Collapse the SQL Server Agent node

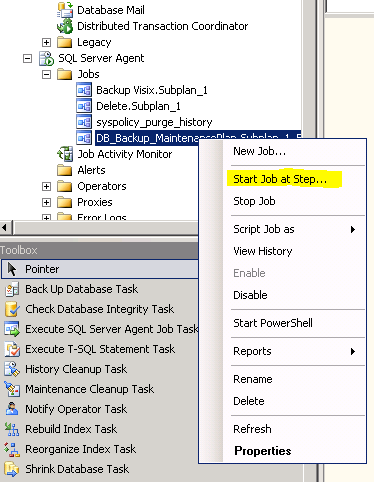pos(27,59)
